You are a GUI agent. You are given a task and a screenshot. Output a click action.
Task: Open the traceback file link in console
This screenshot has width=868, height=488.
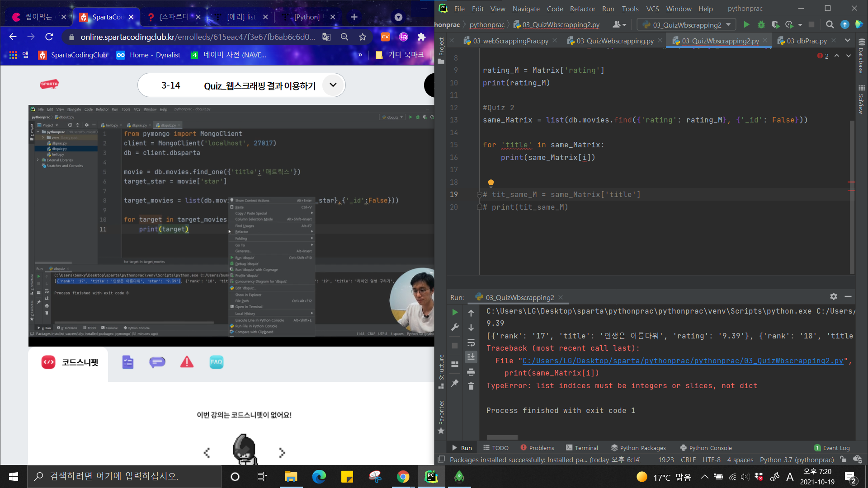[x=683, y=361]
